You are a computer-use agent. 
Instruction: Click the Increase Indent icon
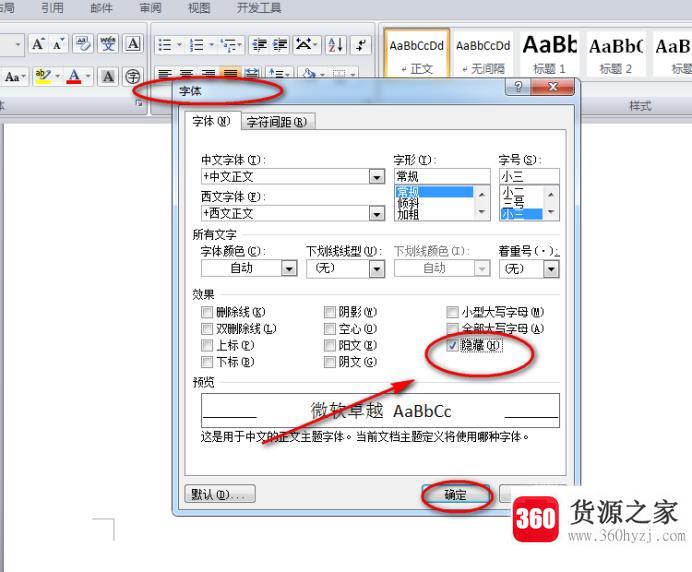(280, 45)
